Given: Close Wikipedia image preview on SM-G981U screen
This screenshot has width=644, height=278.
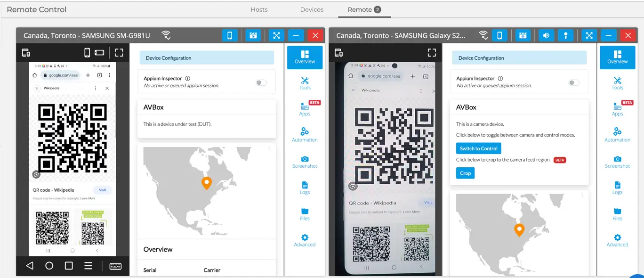Looking at the screenshot, I should (107, 88).
